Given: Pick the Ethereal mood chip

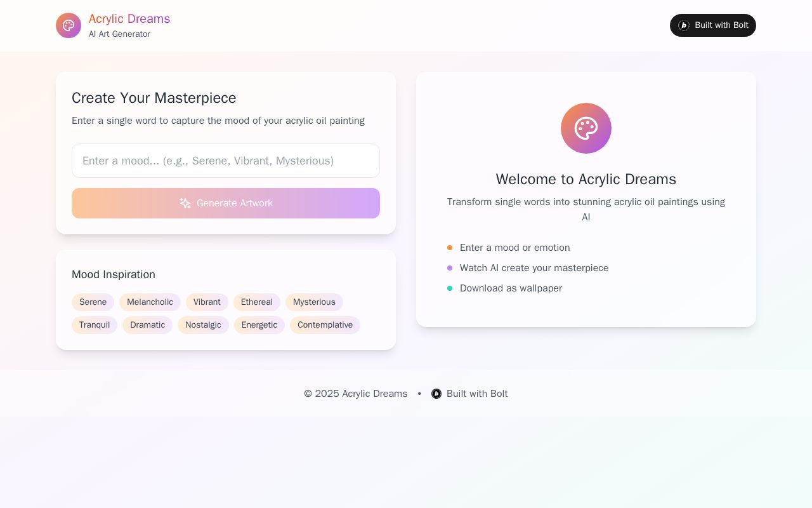Looking at the screenshot, I should point(257,302).
